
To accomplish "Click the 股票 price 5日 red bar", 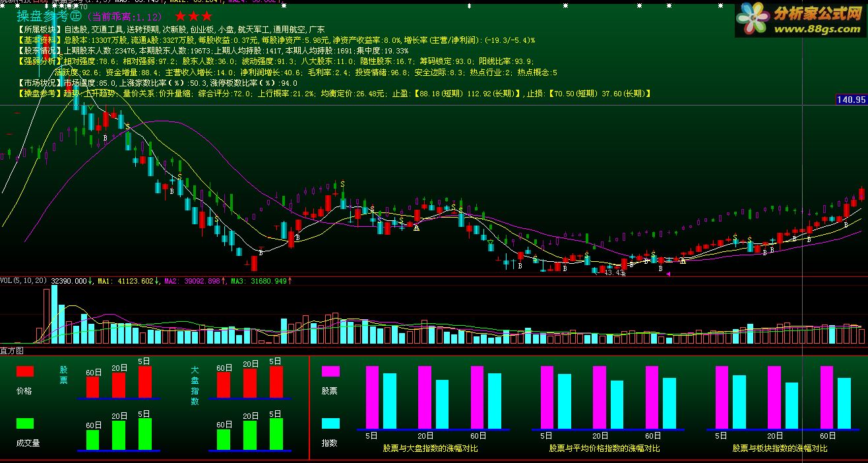I will (145, 382).
